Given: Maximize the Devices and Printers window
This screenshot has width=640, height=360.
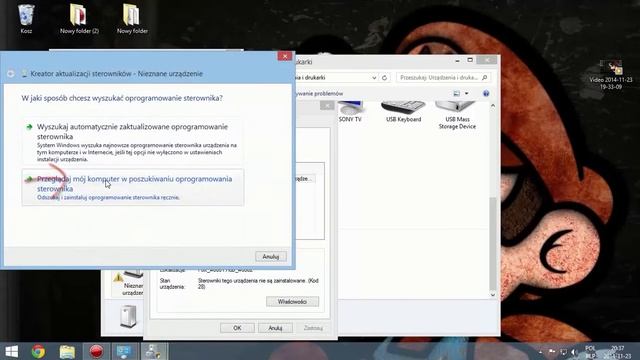Looking at the screenshot, I should 470,60.
